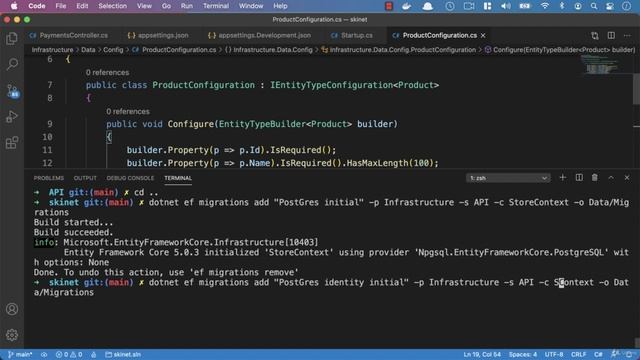This screenshot has width=640, height=360.
Task: Select the TERMINAL panel tab
Action: (x=178, y=178)
